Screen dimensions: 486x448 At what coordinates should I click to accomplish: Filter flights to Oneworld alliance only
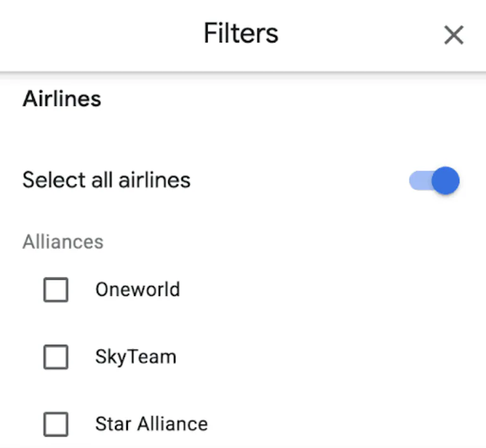point(56,290)
